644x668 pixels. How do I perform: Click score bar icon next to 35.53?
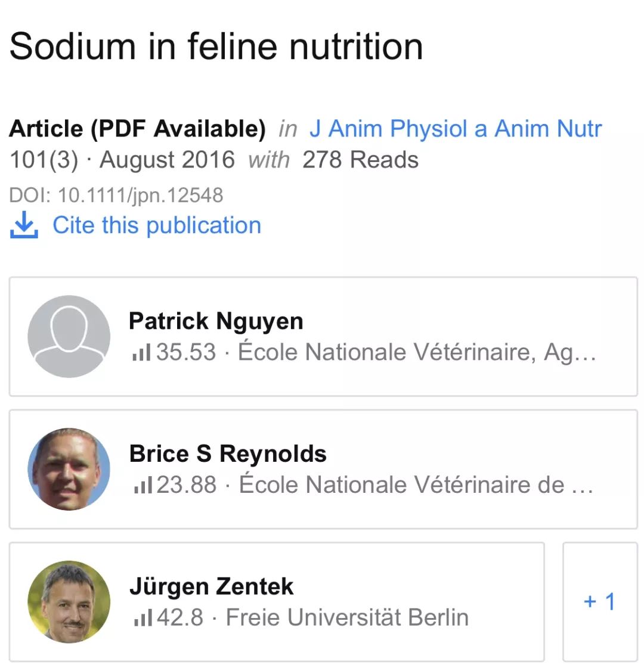click(141, 353)
